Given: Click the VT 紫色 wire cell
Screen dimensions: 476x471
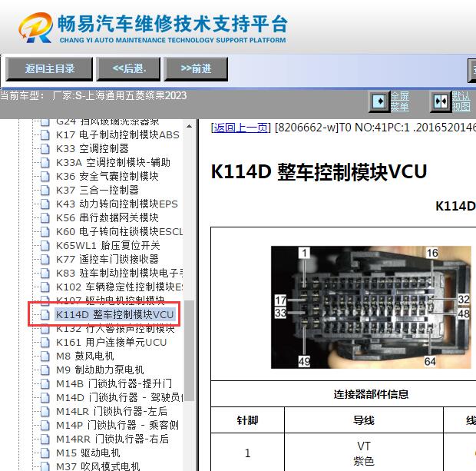Looking at the screenshot, I should [x=364, y=453].
